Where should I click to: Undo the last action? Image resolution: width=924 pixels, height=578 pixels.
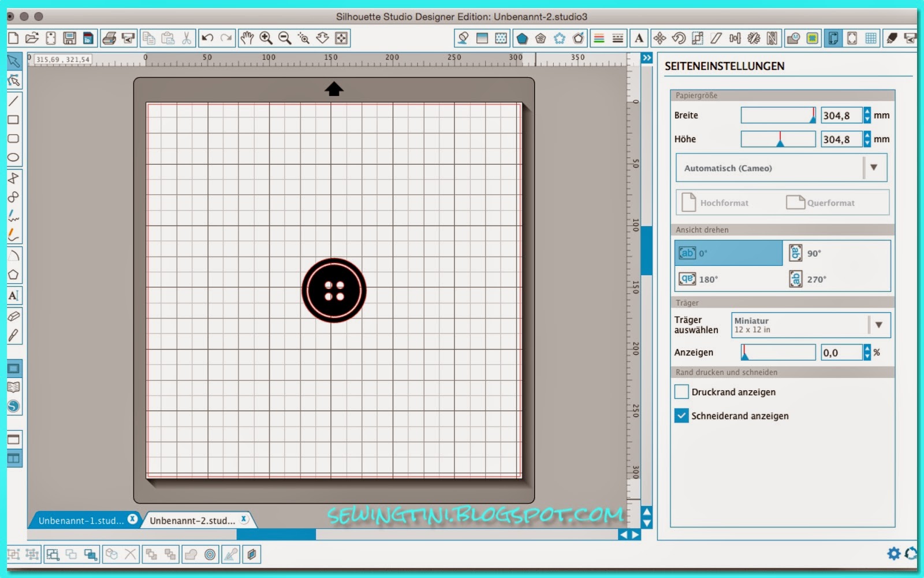[207, 38]
